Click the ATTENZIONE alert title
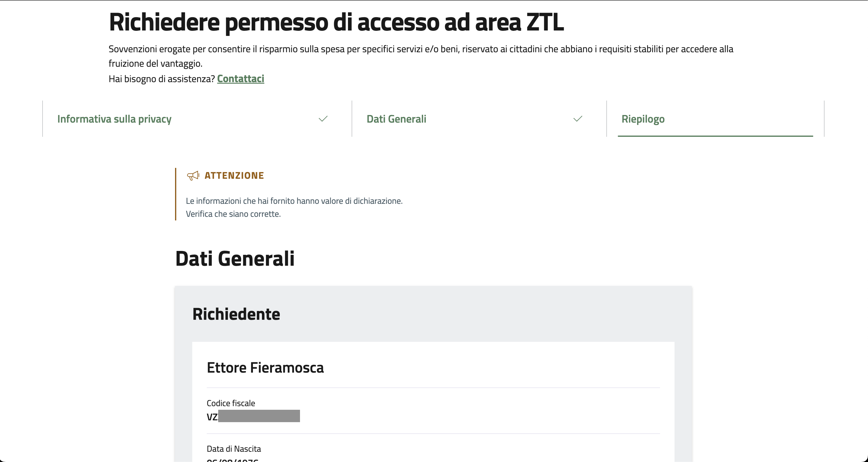This screenshot has width=868, height=462. point(234,176)
